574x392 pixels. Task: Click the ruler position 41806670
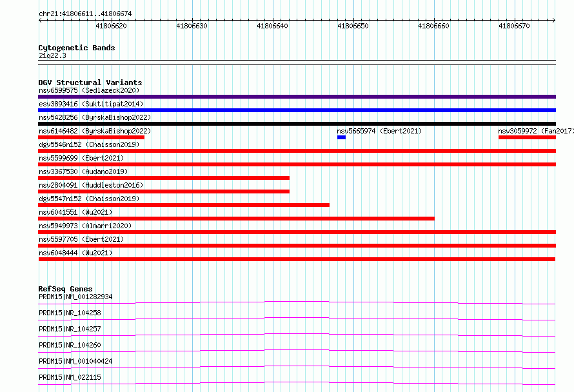[514, 26]
